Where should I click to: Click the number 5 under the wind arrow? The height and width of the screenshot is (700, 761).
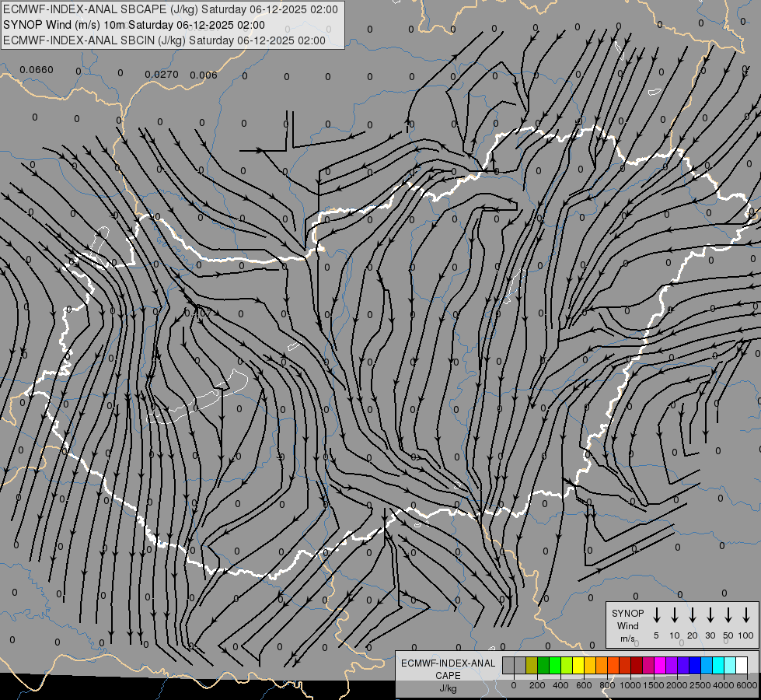(x=656, y=635)
